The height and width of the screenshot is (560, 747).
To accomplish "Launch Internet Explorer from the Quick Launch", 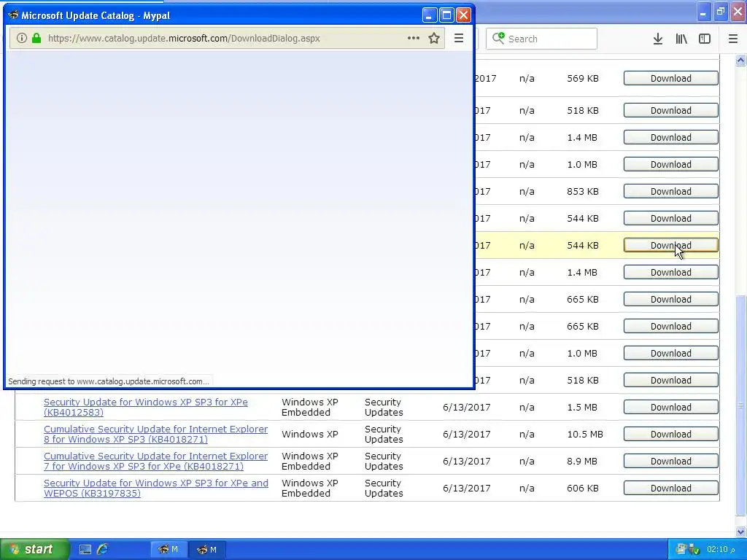I will tap(102, 550).
